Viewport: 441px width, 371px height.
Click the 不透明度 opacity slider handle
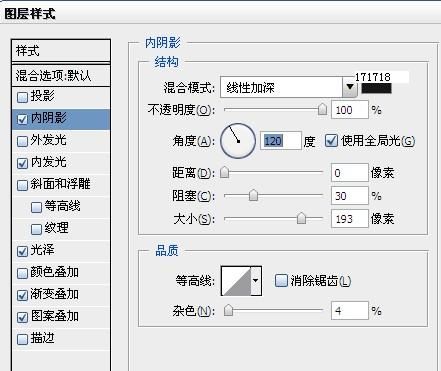point(322,109)
